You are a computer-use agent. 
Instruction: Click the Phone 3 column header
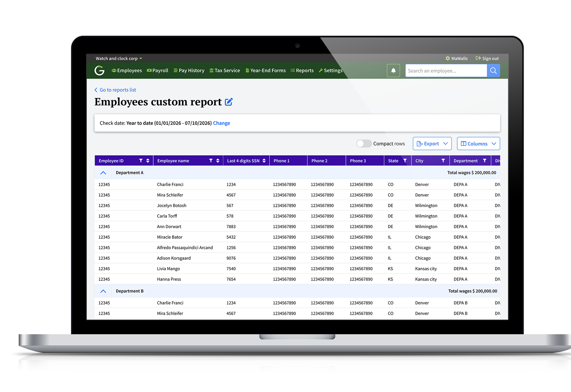(x=365, y=161)
